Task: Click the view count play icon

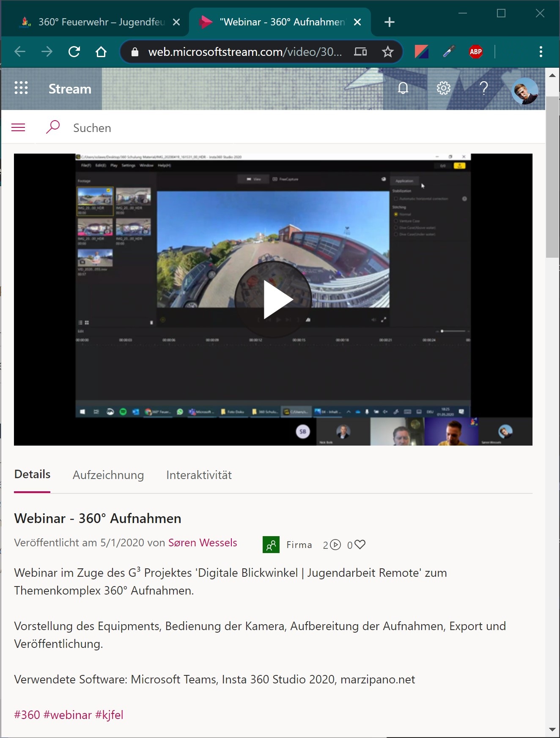Action: click(x=335, y=545)
